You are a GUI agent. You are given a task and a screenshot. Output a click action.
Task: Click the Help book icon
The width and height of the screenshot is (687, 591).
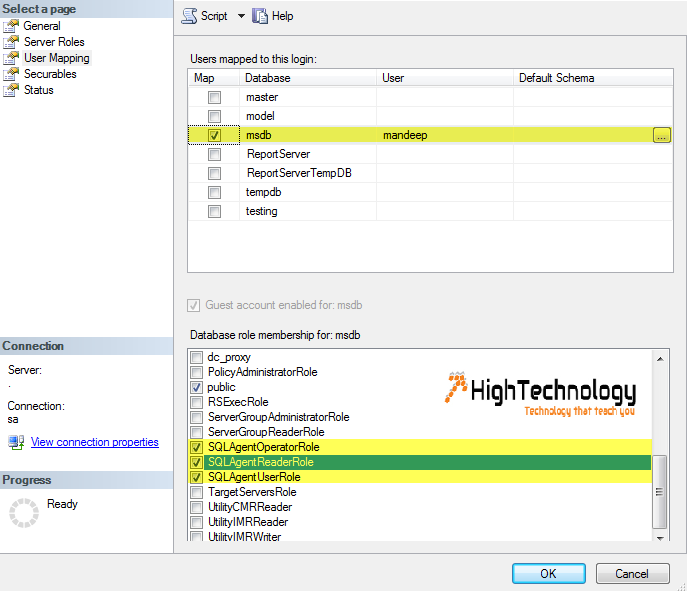click(260, 16)
